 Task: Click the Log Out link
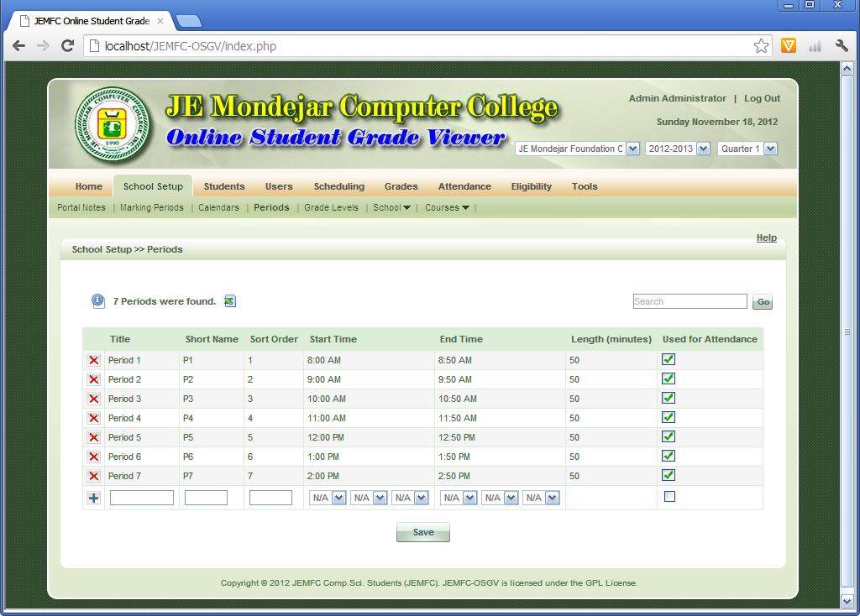762,98
